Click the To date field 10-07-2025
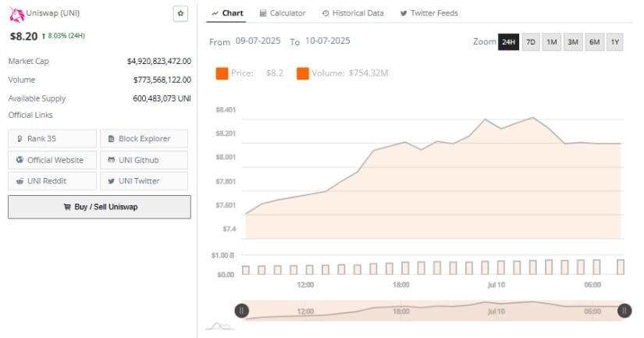 pos(328,41)
